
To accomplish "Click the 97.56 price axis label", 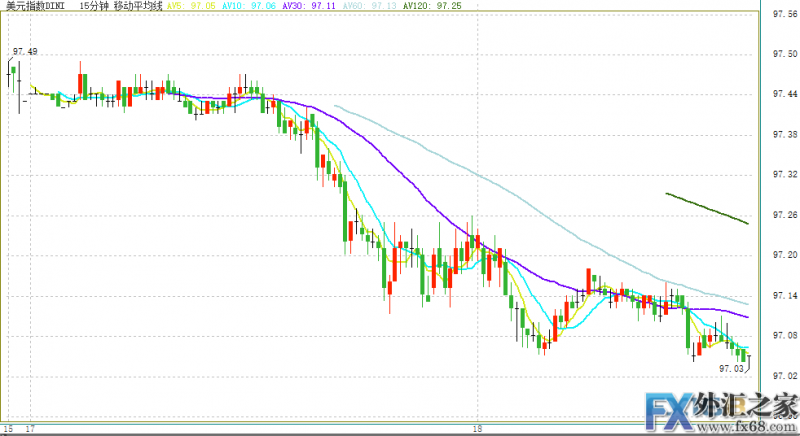I will point(783,14).
